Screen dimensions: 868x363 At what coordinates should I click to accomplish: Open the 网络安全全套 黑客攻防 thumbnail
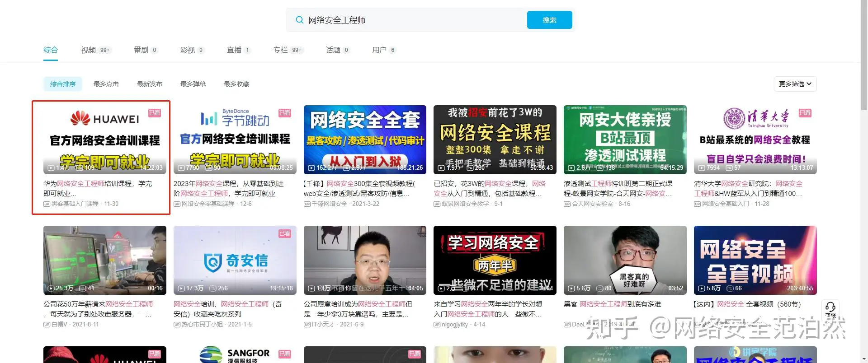pyautogui.click(x=365, y=140)
